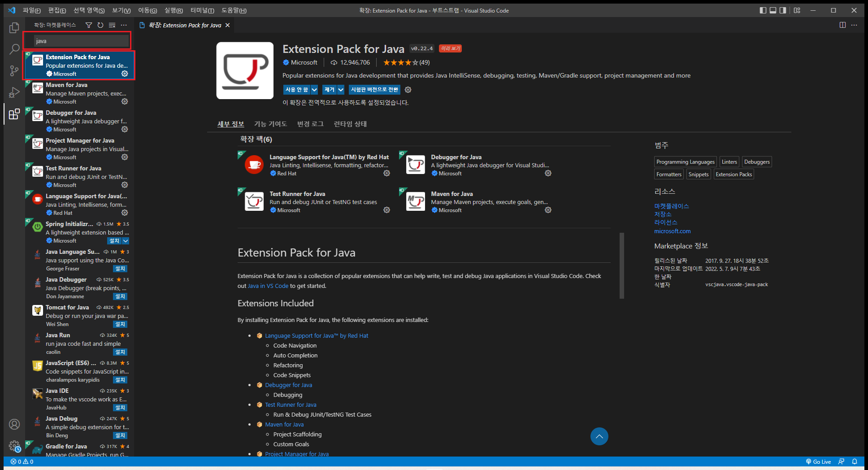Click the extensions search field containing java

pos(81,41)
